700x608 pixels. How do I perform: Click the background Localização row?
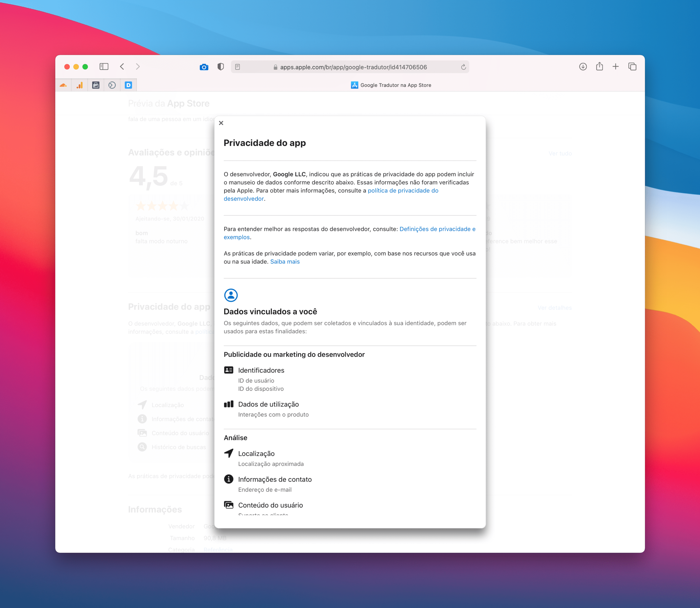pyautogui.click(x=161, y=405)
